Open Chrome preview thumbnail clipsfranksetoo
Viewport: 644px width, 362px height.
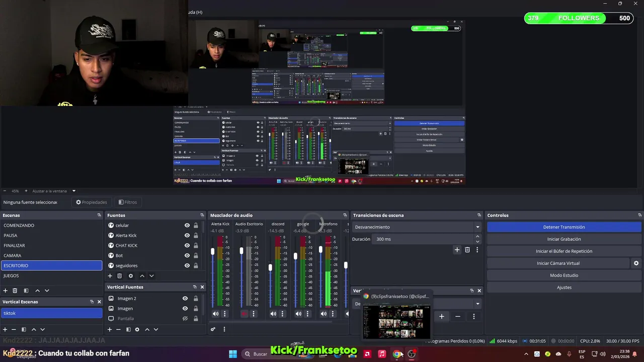click(396, 322)
